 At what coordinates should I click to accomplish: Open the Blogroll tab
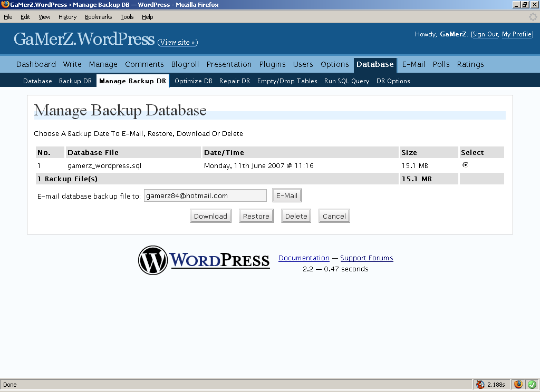[185, 64]
